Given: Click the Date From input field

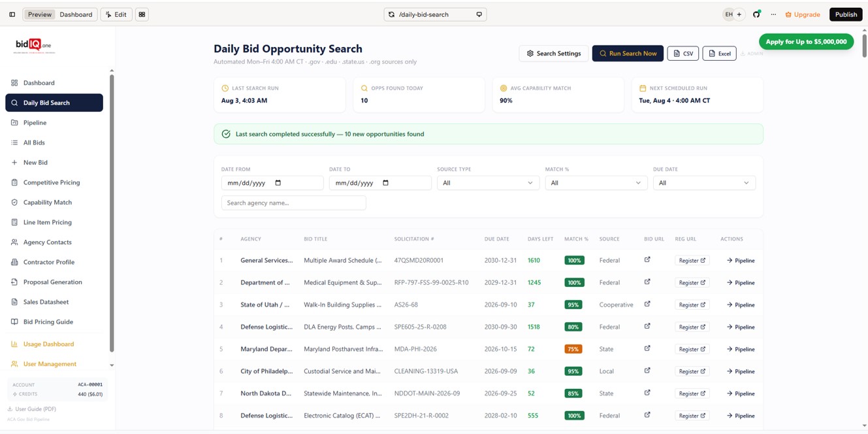Looking at the screenshot, I should [272, 183].
